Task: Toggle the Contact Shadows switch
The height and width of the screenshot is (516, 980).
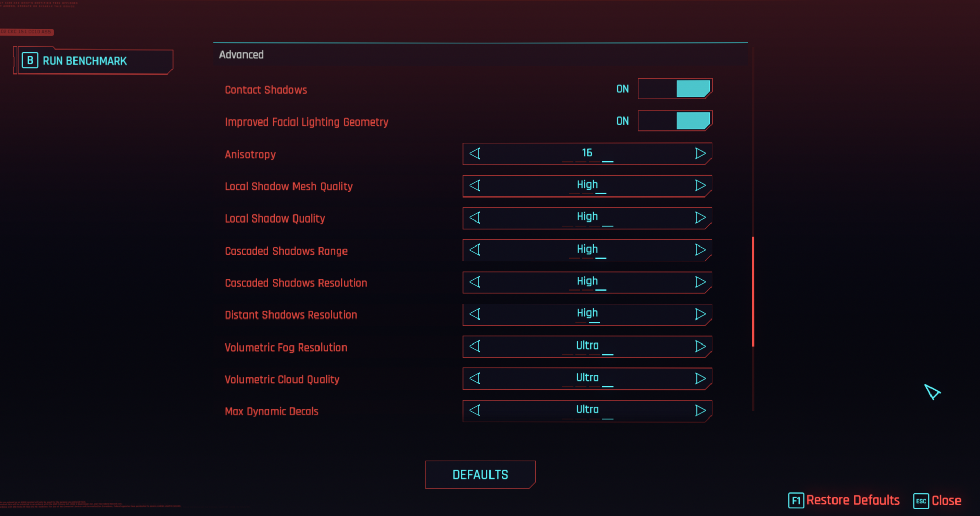Action: pos(675,89)
